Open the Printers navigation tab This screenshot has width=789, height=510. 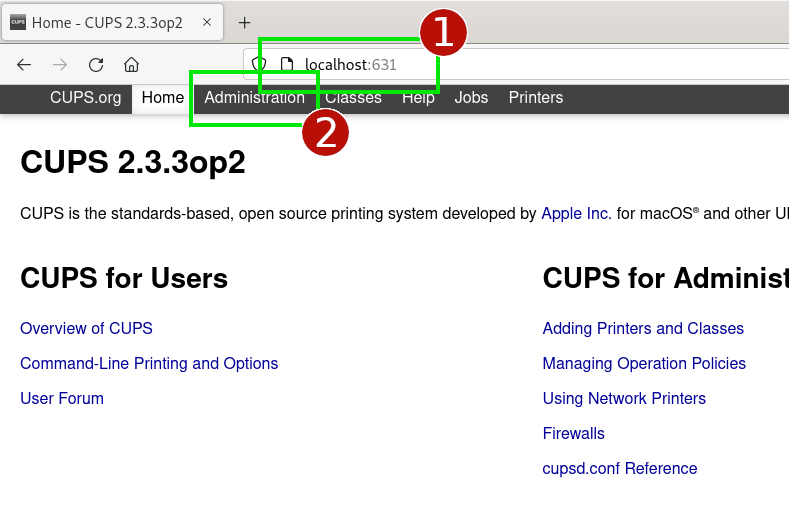[x=535, y=98]
